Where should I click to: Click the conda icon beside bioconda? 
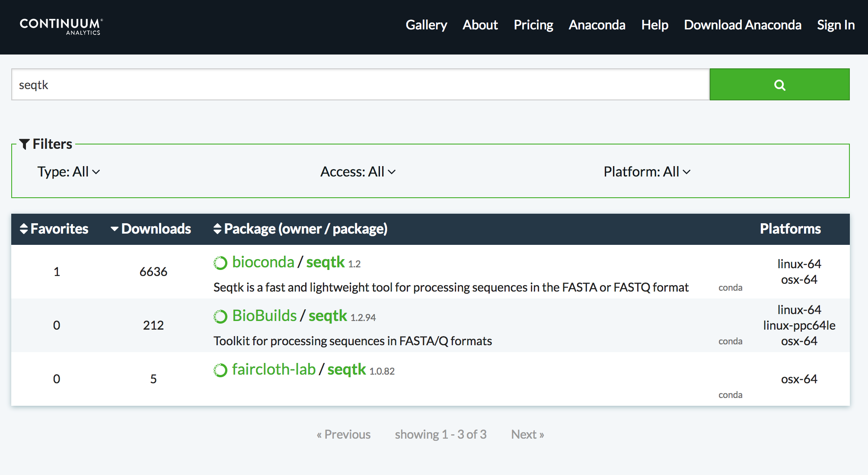220,263
